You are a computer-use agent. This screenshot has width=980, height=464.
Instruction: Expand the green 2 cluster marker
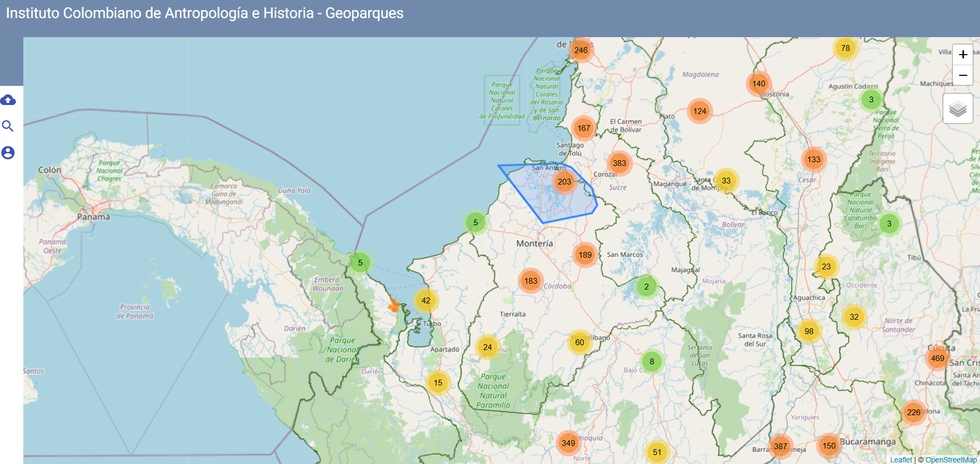(x=646, y=287)
